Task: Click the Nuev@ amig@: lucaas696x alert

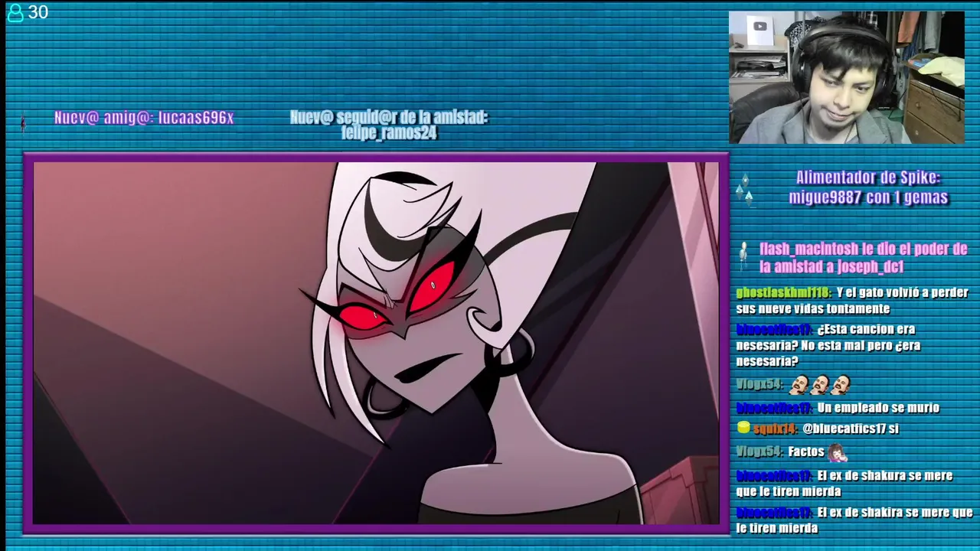Action: (x=144, y=118)
